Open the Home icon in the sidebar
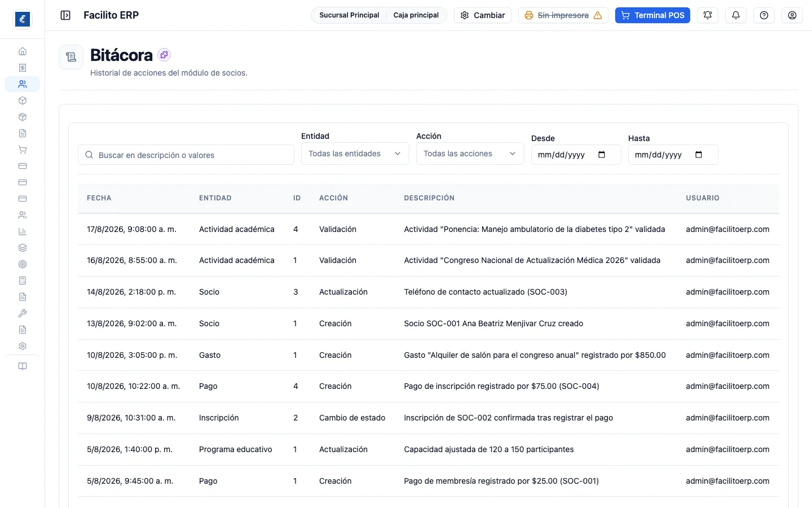 click(23, 51)
